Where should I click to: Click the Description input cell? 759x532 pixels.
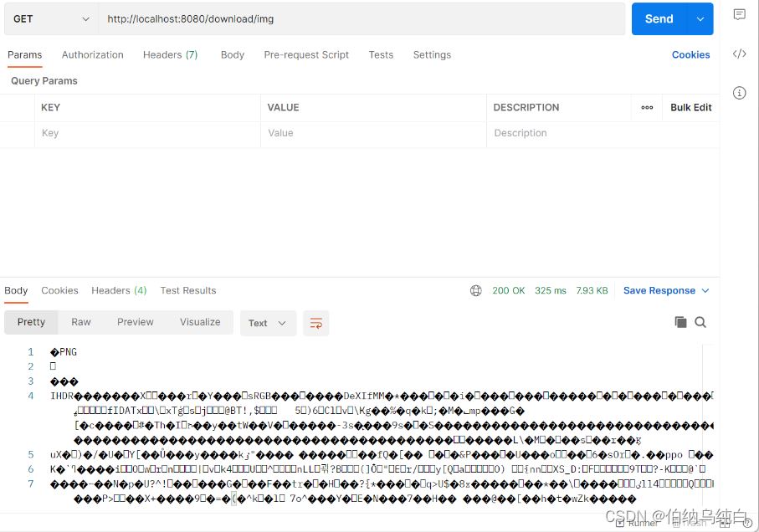[x=603, y=133]
